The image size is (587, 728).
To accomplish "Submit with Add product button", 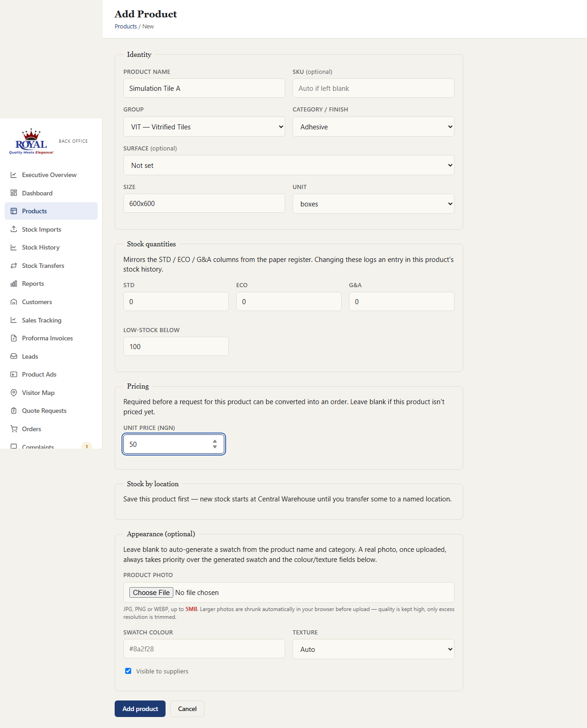I will pos(140,709).
